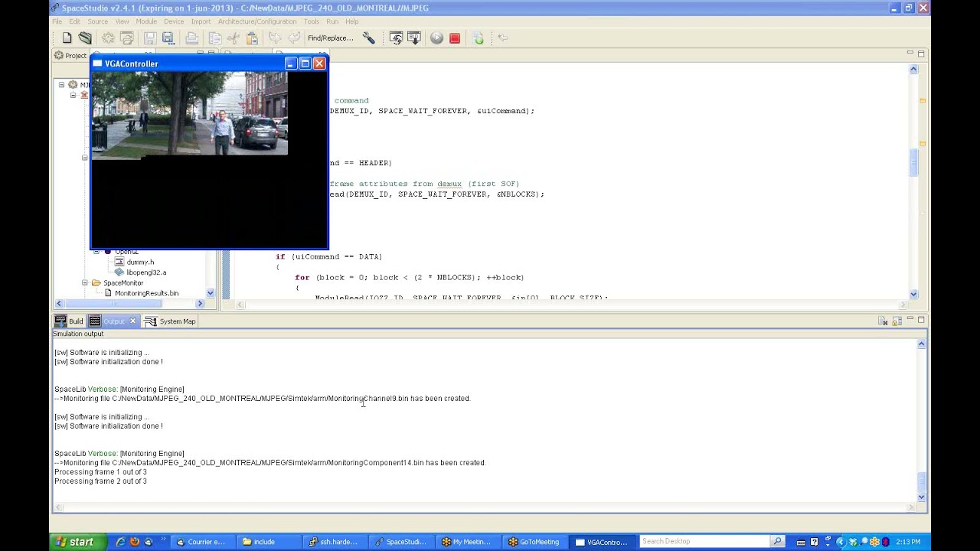980x551 pixels.
Task: Open the Help menu
Action: pos(351,21)
